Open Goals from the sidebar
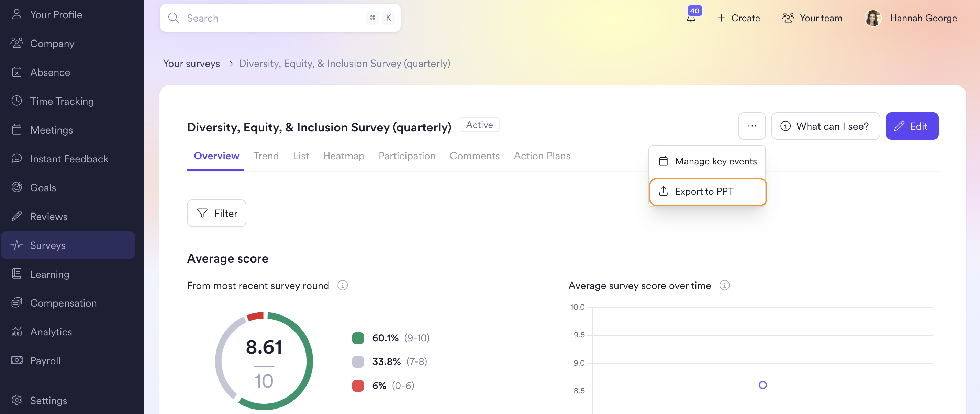 (43, 187)
